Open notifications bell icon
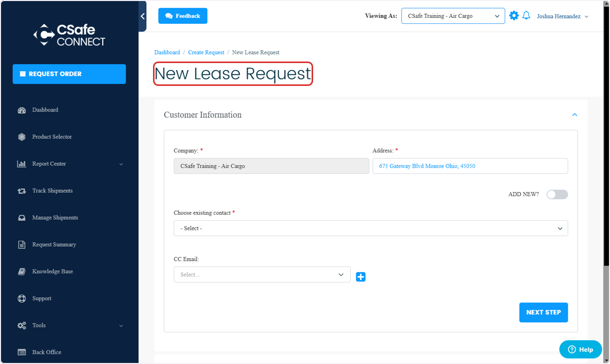 pos(527,16)
